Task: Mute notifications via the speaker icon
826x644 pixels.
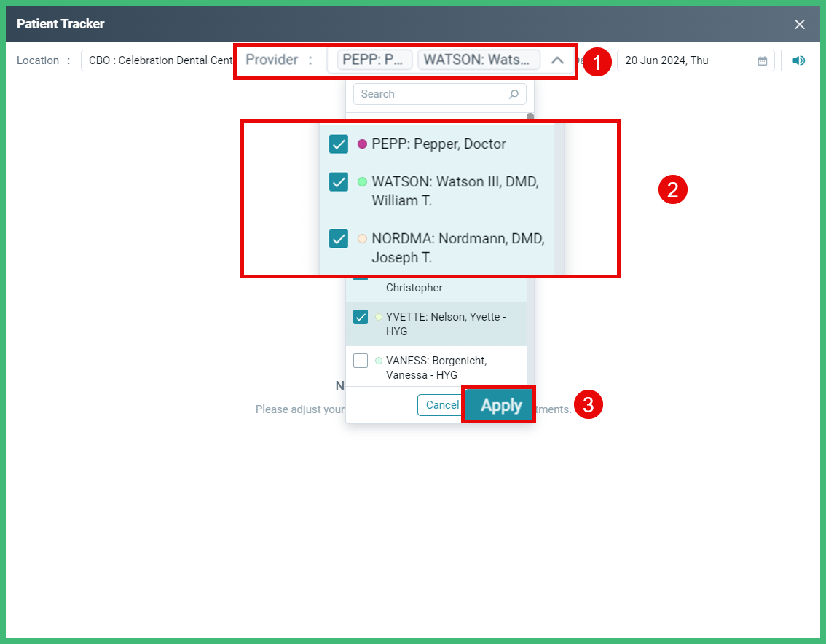Action: pos(798,60)
